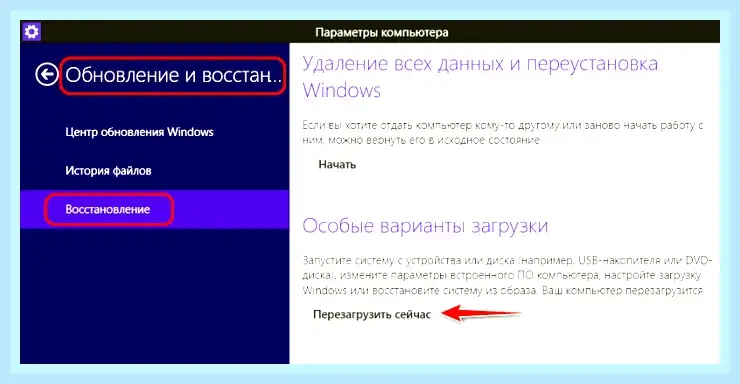Click paragraph starting Если вы хотите отдать
Image resolution: width=740 pixels, height=384 pixels.
tap(503, 133)
